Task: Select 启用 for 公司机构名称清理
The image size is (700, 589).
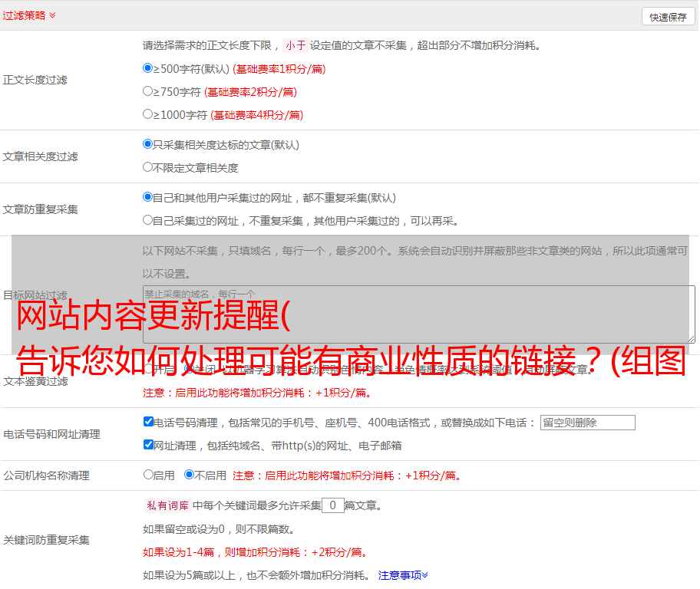Action: 148,475
